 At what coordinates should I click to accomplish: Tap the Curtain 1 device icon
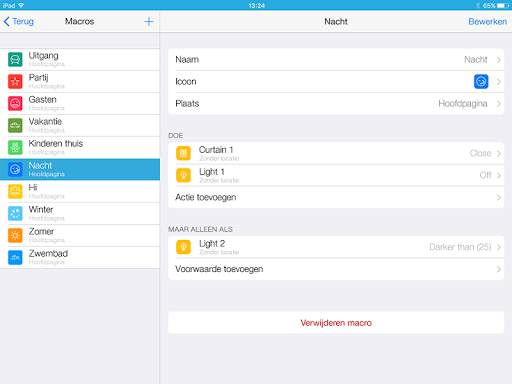183,153
